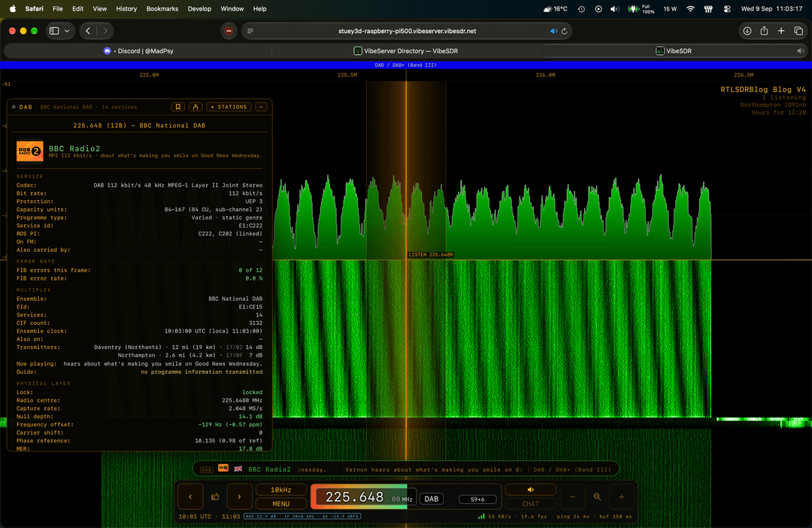The image size is (812, 528).
Task: Bookmark the current DAB station
Action: (x=178, y=107)
